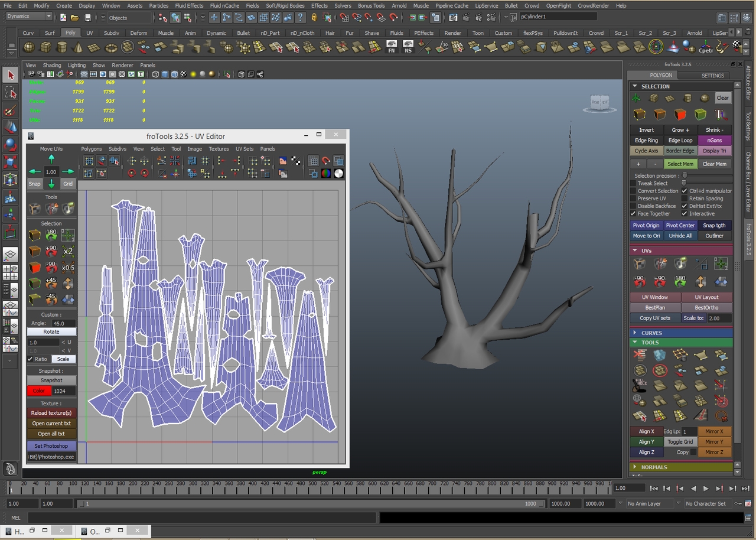
Task: Enable the Retain Spacing checkbox
Action: [x=685, y=199]
